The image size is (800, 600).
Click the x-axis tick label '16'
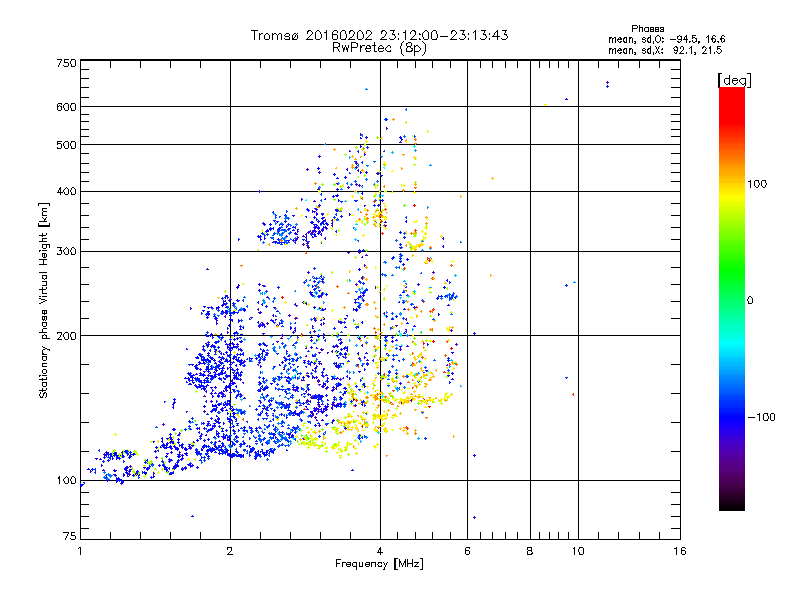pos(680,551)
